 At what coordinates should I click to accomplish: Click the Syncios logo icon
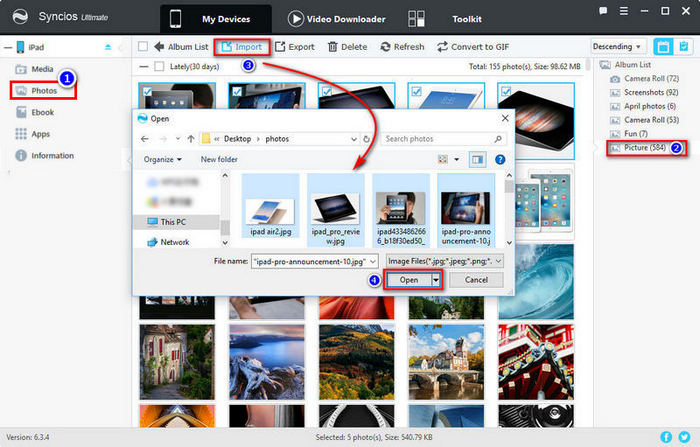[20, 17]
